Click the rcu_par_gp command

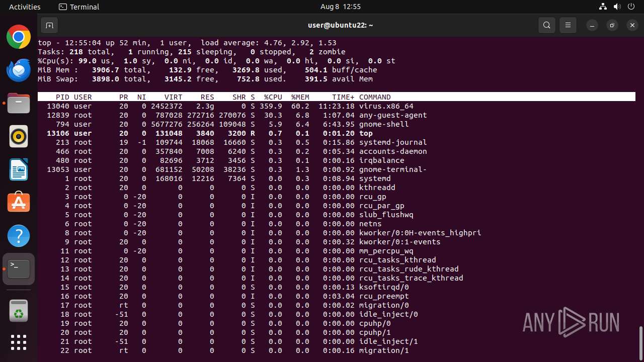click(382, 206)
